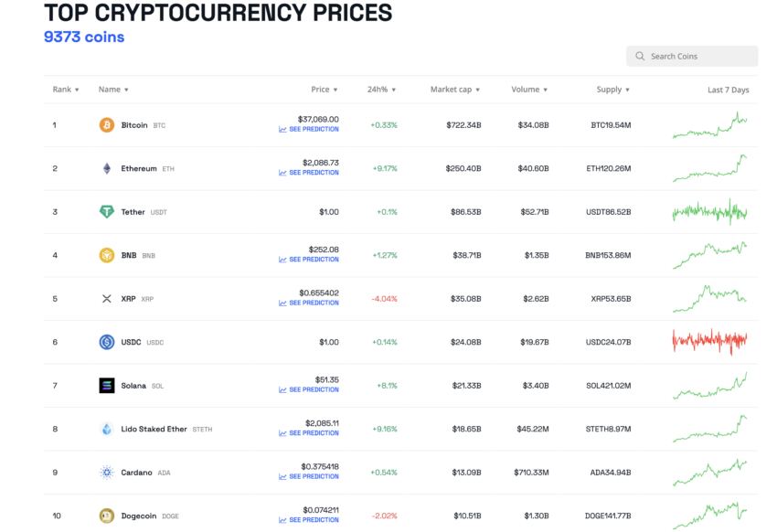Image resolution: width=777 pixels, height=532 pixels.
Task: Click the Tether USDT logo icon
Action: [x=107, y=211]
